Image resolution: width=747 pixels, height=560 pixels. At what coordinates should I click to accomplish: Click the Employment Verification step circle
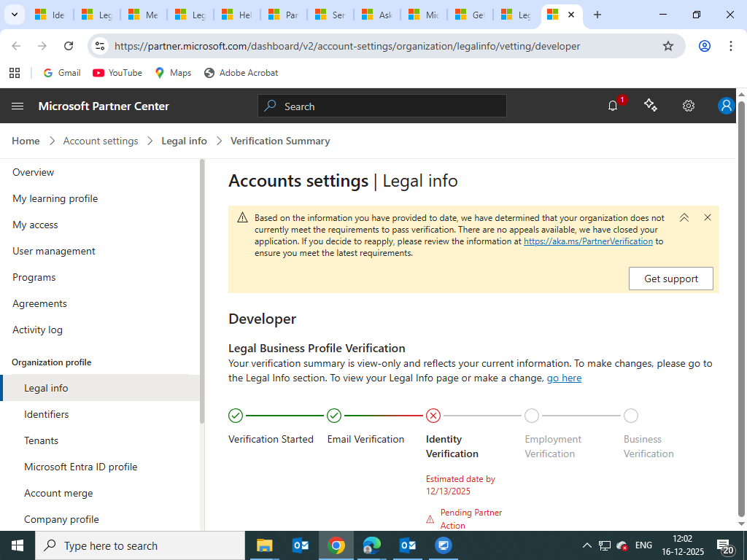532,416
